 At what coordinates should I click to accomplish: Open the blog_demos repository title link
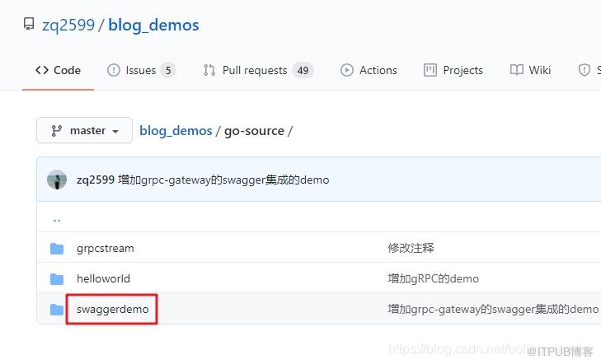point(153,26)
